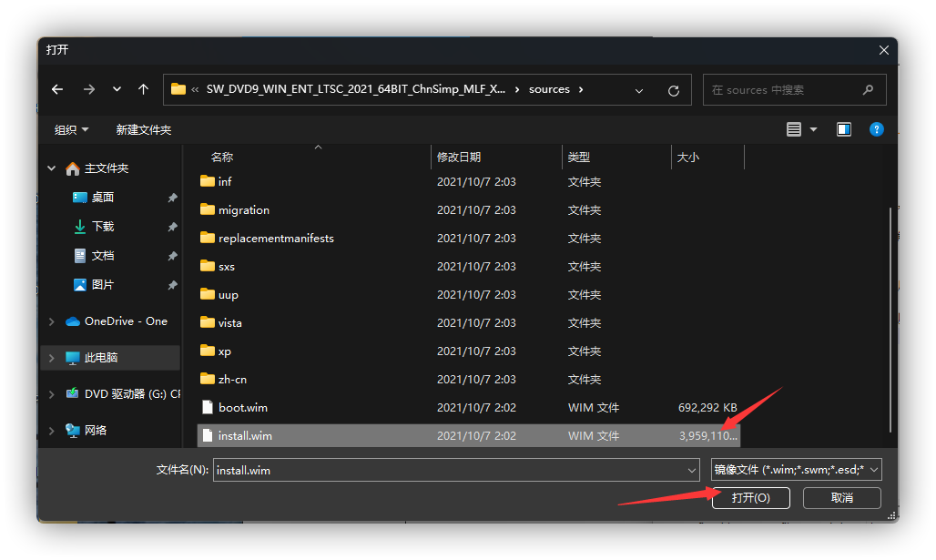Go up one folder level
936x560 pixels.
pyautogui.click(x=143, y=89)
